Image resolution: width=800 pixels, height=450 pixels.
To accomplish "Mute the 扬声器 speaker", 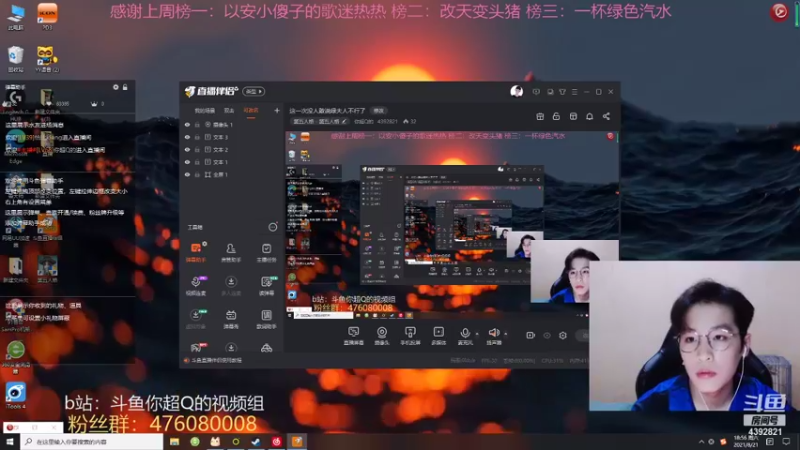I will coord(493,335).
